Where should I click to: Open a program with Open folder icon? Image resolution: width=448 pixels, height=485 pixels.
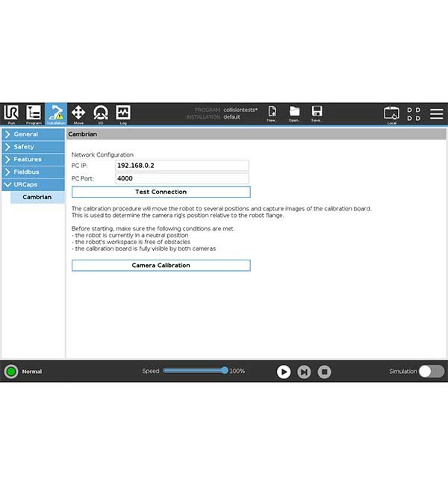pyautogui.click(x=294, y=113)
